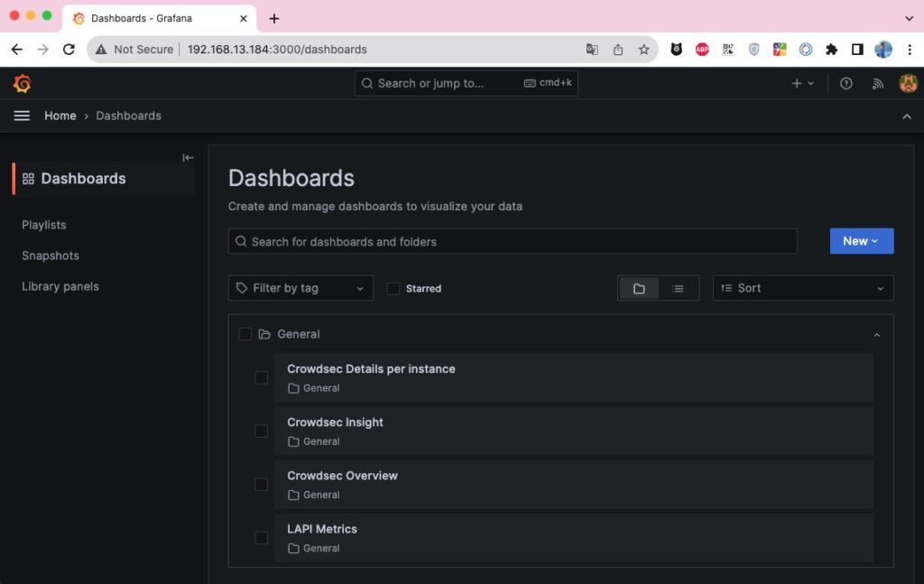Open the browser tab list chevron
924x584 pixels.
point(910,18)
